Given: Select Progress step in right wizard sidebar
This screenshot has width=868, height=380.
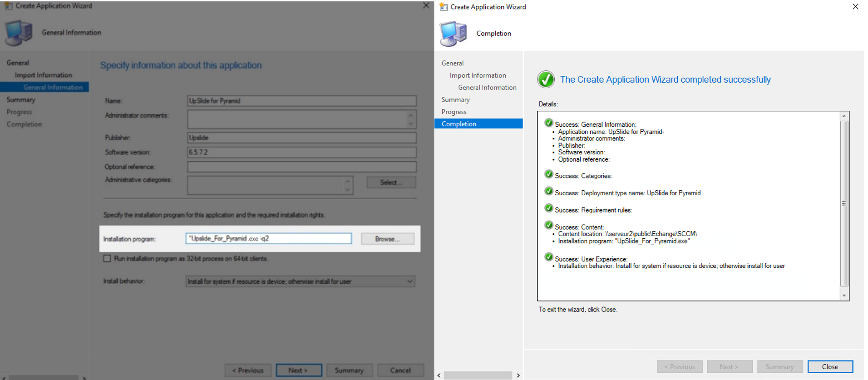Looking at the screenshot, I should click(x=454, y=112).
